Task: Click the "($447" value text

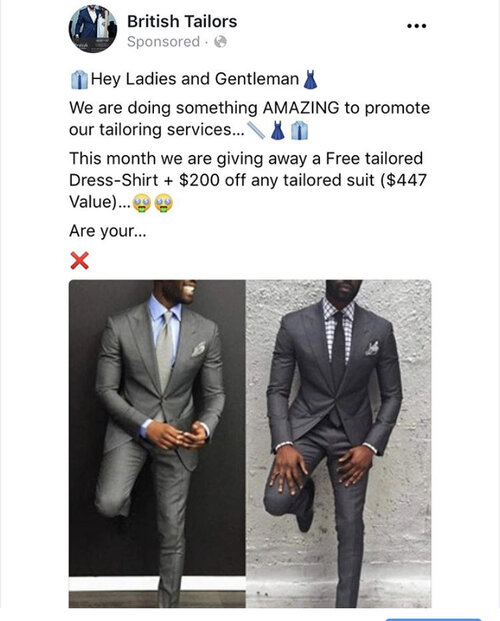Action: tap(403, 180)
